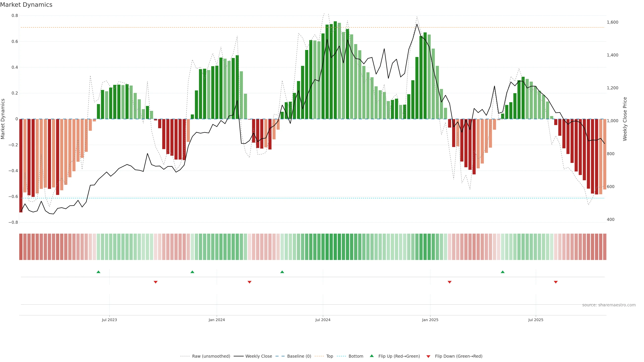Click the red flip-down triangle after Jul 2023

point(155,282)
